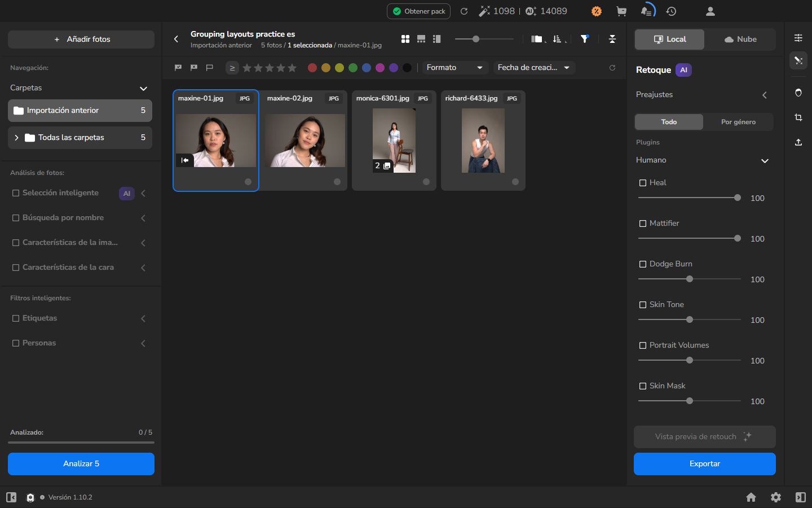Switch to the Local tab
The image size is (812, 508).
pyautogui.click(x=670, y=40)
